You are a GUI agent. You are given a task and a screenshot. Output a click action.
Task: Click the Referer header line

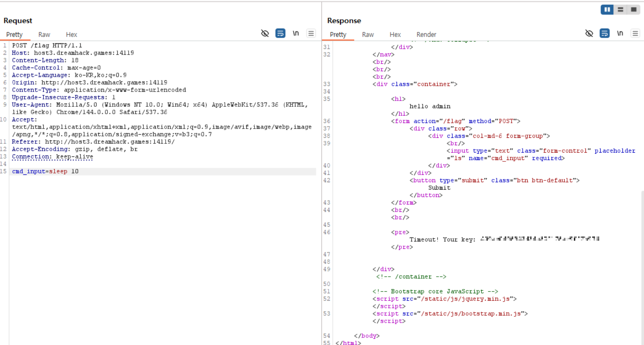pos(93,142)
